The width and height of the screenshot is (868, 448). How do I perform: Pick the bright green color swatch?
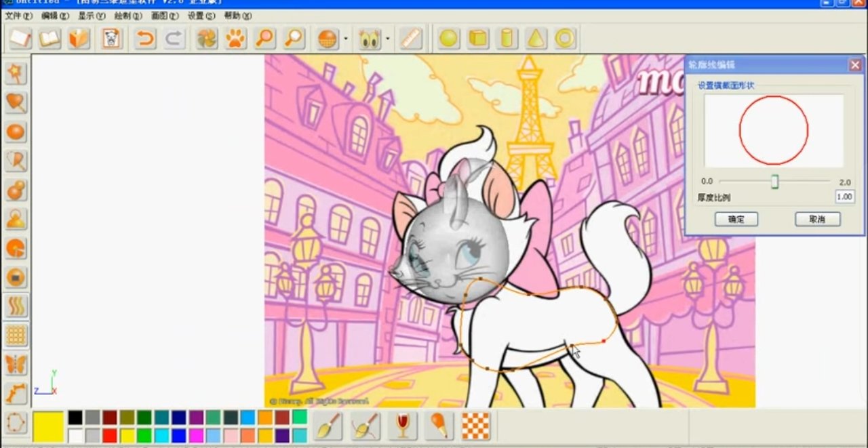[144, 435]
